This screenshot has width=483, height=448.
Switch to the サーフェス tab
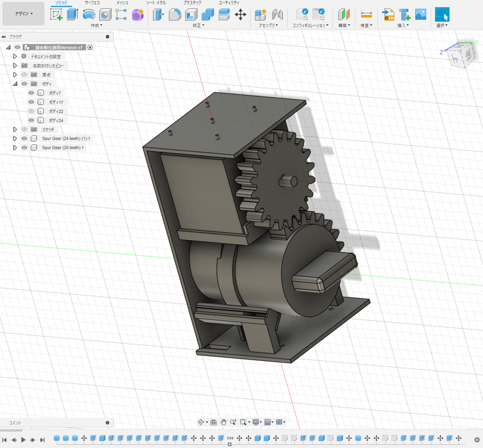tap(92, 3)
